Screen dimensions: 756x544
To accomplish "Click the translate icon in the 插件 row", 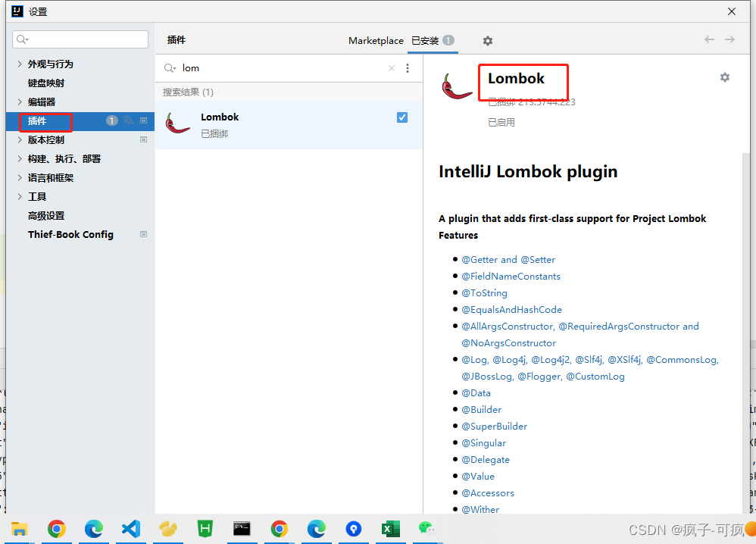I will (x=128, y=120).
